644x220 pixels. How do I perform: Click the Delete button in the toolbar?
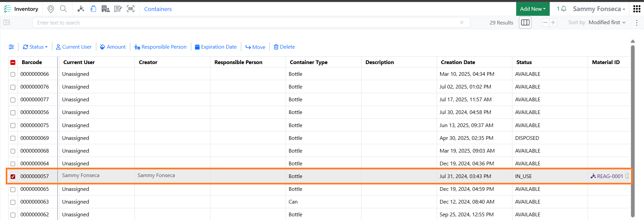(x=284, y=47)
